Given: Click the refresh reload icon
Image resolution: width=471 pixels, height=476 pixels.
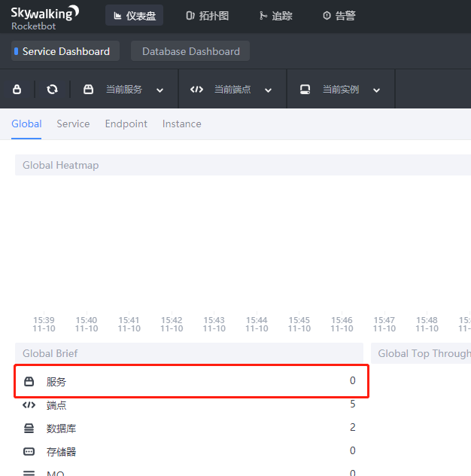Looking at the screenshot, I should 52,90.
